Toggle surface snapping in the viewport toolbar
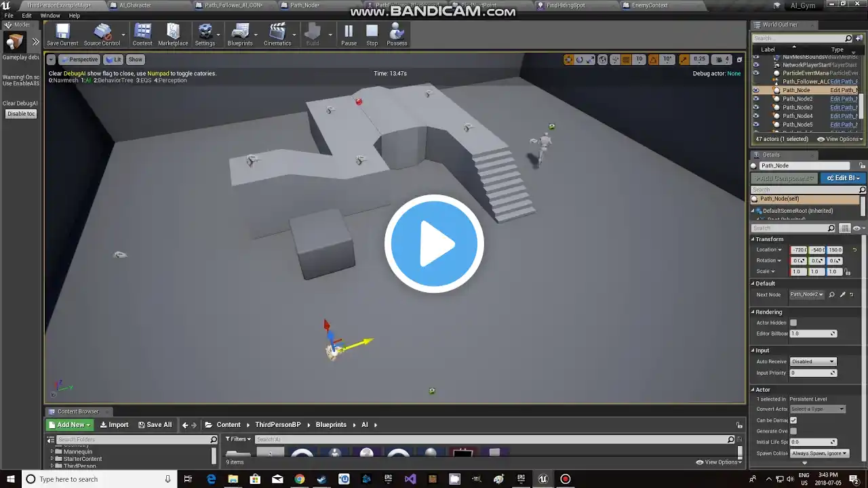The width and height of the screenshot is (868, 488). [x=615, y=60]
